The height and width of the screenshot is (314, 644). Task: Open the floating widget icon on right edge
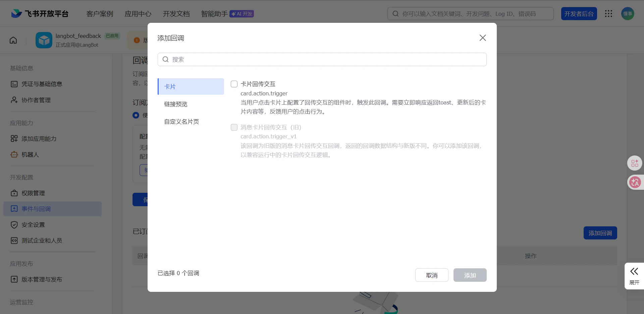point(635,163)
